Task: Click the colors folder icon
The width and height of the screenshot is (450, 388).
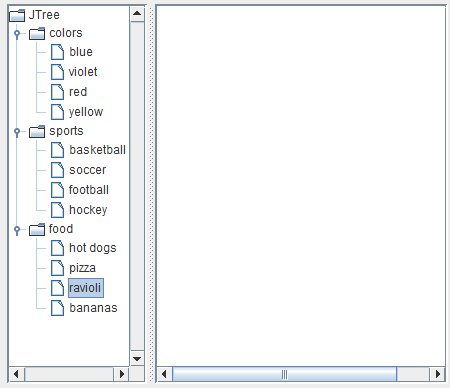Action: [37, 34]
